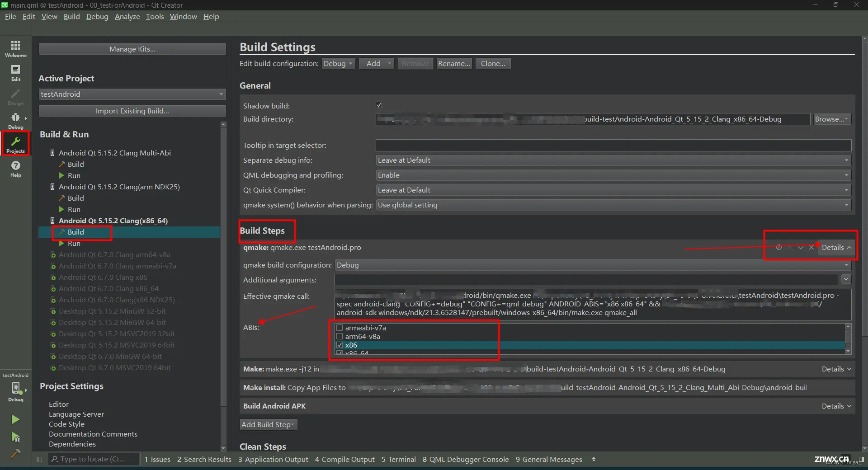
Task: Click the Android Qt 5.15.2 Clang Multi-Abi kit icon
Action: [x=52, y=153]
